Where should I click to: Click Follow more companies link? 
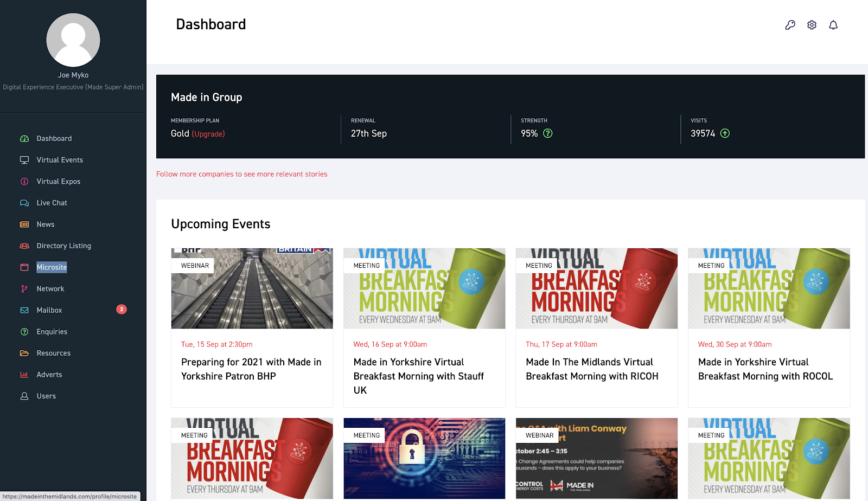(242, 174)
